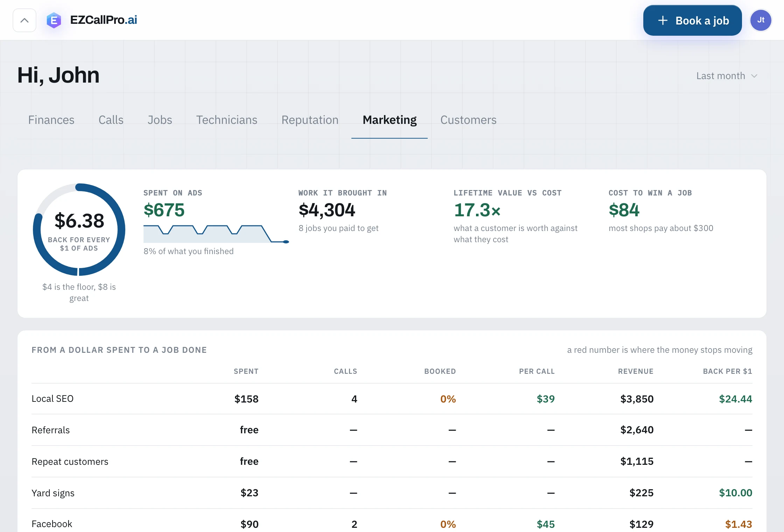Click the $6.38 return gauge ring
Viewport: 784px width, 532px height.
point(79,230)
